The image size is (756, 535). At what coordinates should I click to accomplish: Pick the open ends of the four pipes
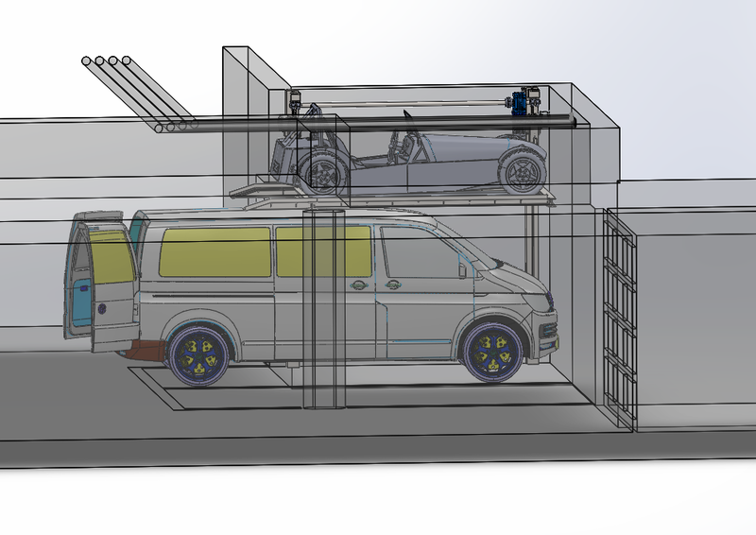[x=106, y=61]
